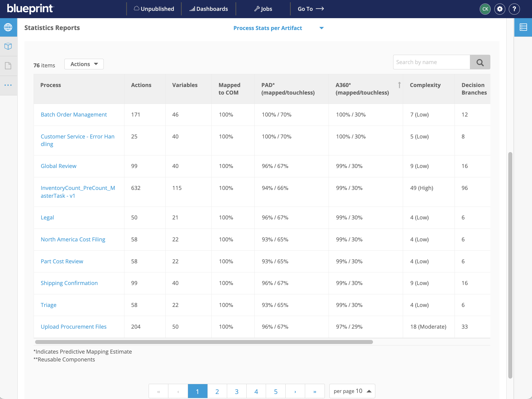
Task: Open Process Stats per Artifact dropdown
Action: pyautogui.click(x=278, y=28)
